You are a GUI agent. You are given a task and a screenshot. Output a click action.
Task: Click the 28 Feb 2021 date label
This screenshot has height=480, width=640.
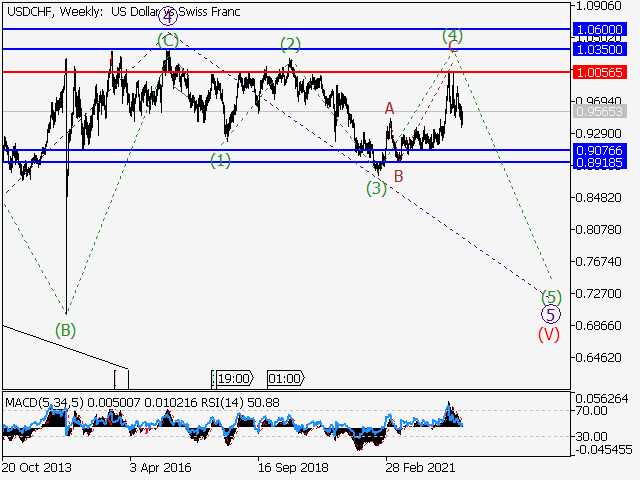click(x=420, y=467)
